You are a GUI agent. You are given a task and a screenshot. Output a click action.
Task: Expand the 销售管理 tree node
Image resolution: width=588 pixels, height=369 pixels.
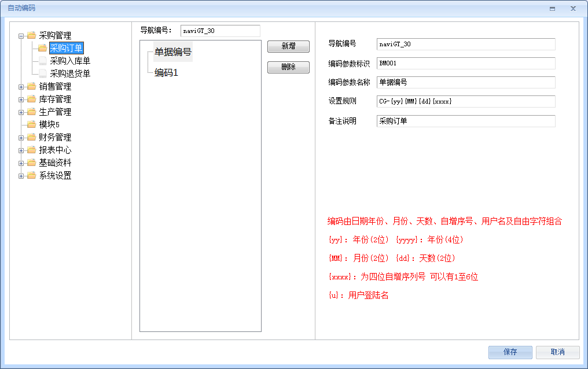pos(21,86)
